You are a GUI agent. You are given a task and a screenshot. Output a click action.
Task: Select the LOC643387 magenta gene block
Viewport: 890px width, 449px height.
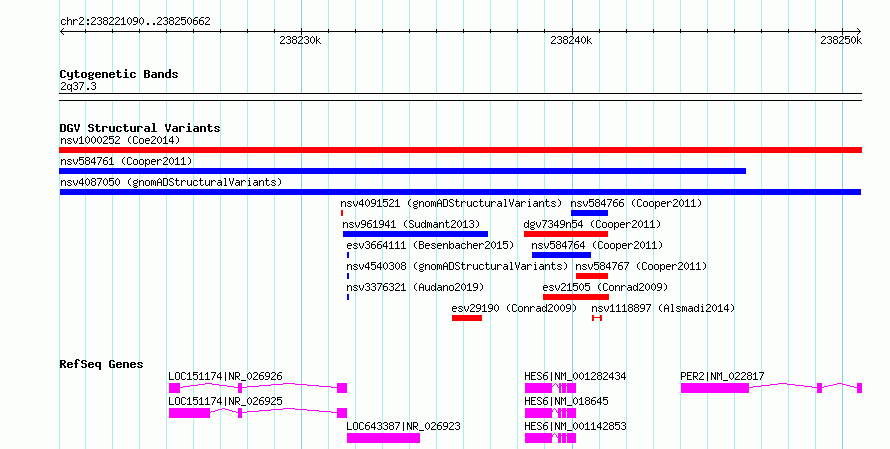(x=384, y=438)
